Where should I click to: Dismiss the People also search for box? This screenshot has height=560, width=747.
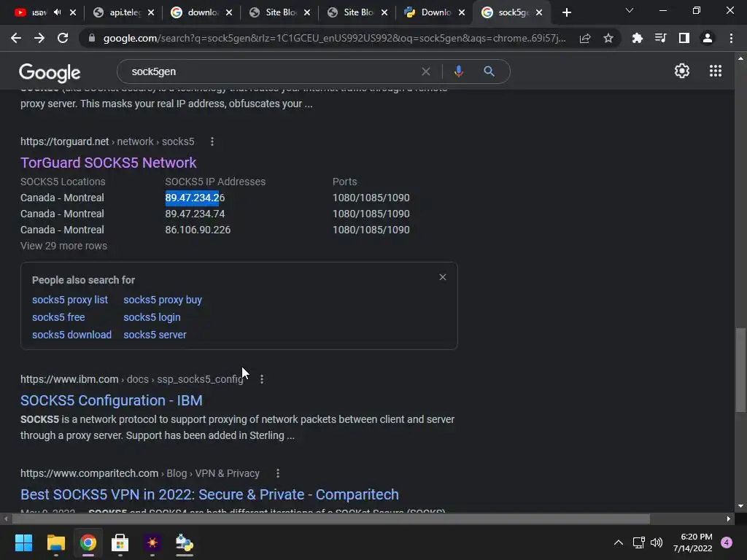click(x=443, y=277)
